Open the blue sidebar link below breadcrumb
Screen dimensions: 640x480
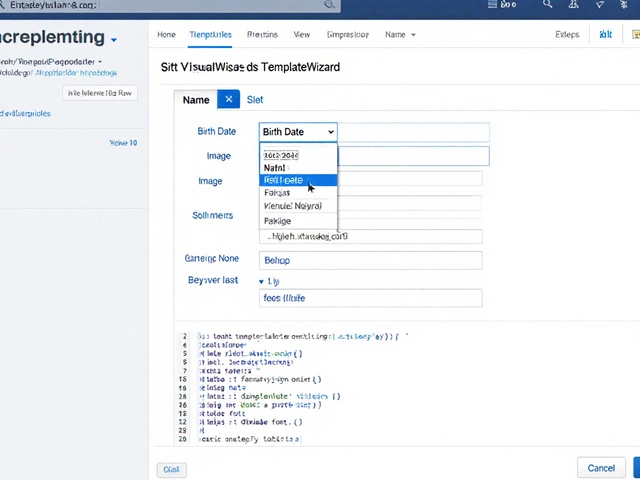[x=76, y=73]
